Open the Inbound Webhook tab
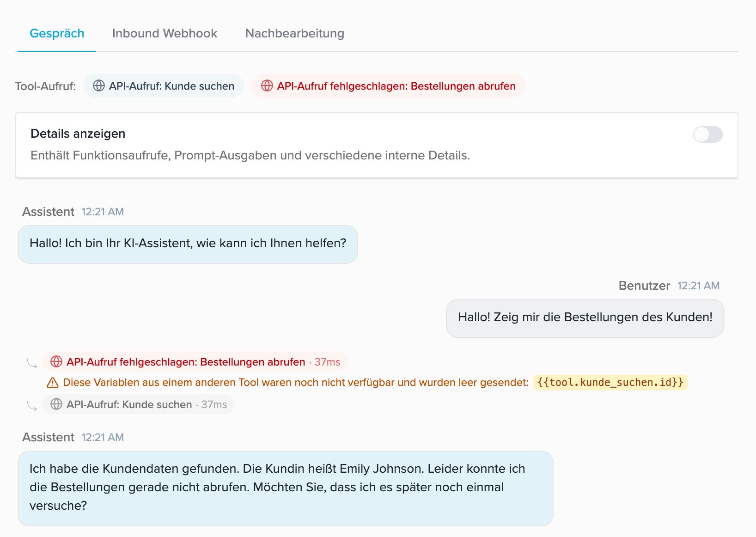This screenshot has height=537, width=756. coord(165,33)
